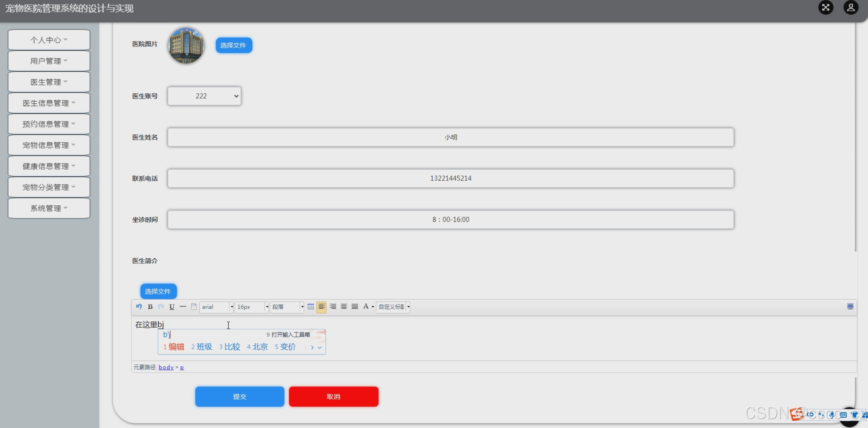Toggle underline formatting in the editor
Viewport: 868px width, 428px height.
pyautogui.click(x=172, y=306)
